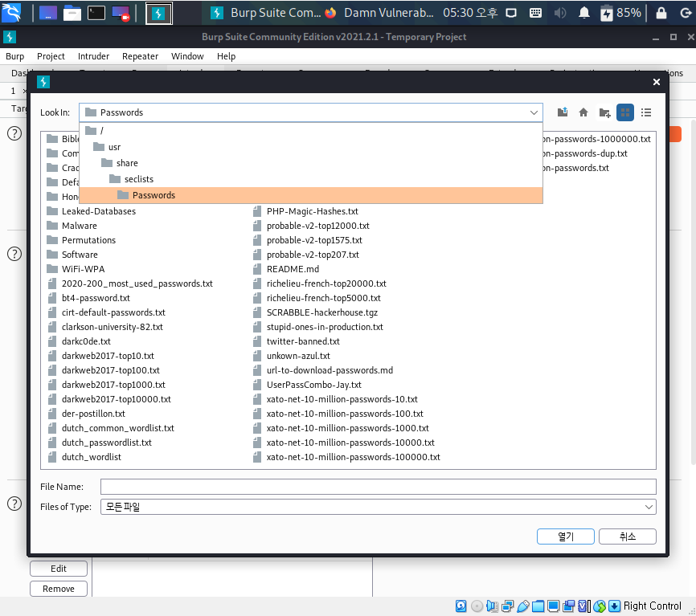Viewport: 696px width, 616px height.
Task: Select share in path list
Action: [x=311, y=163]
